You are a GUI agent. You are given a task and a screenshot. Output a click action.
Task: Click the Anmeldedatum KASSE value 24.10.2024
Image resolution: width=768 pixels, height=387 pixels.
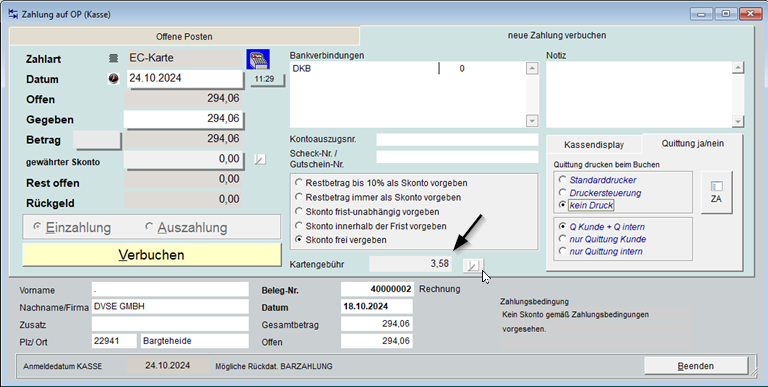[168, 365]
